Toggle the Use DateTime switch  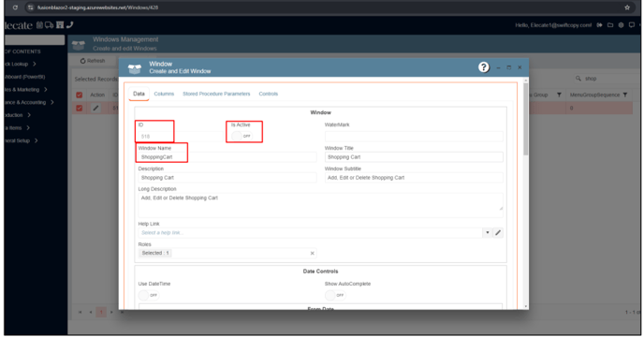pos(148,295)
